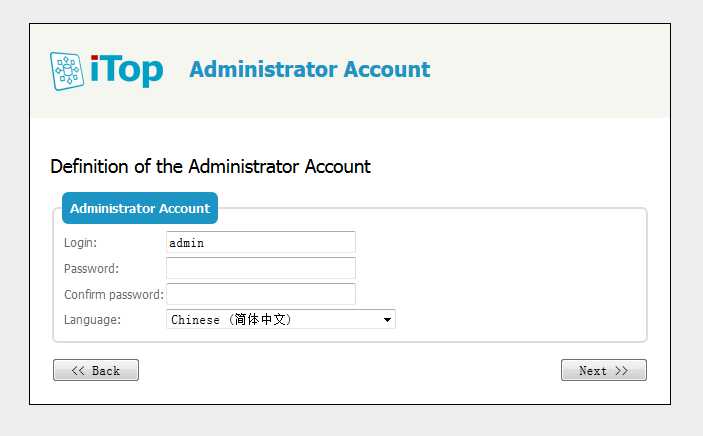This screenshot has height=436, width=703.
Task: Click the red dot on iTop's letter i
Action: [x=94, y=57]
